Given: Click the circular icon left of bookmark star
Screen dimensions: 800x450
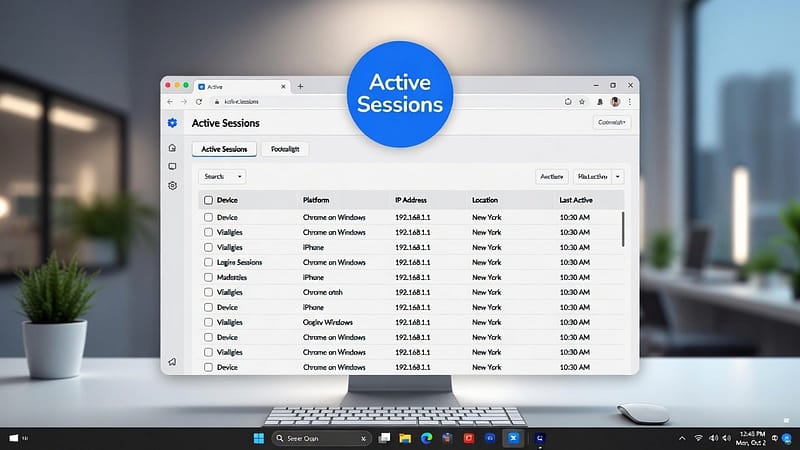Looking at the screenshot, I should (568, 102).
